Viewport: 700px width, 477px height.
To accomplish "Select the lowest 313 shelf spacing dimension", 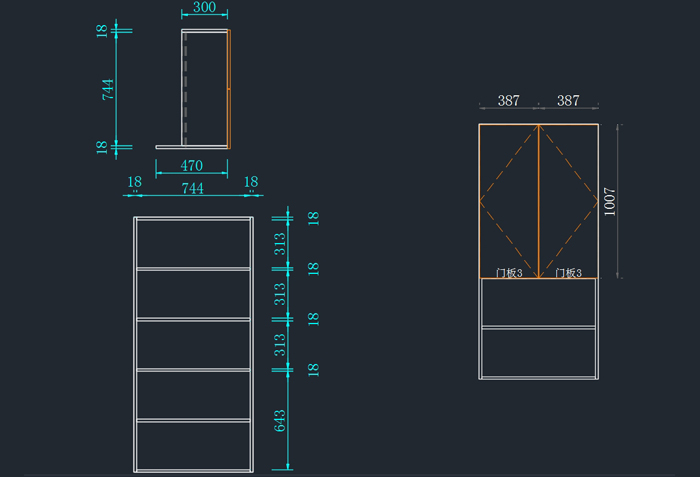I will point(280,344).
